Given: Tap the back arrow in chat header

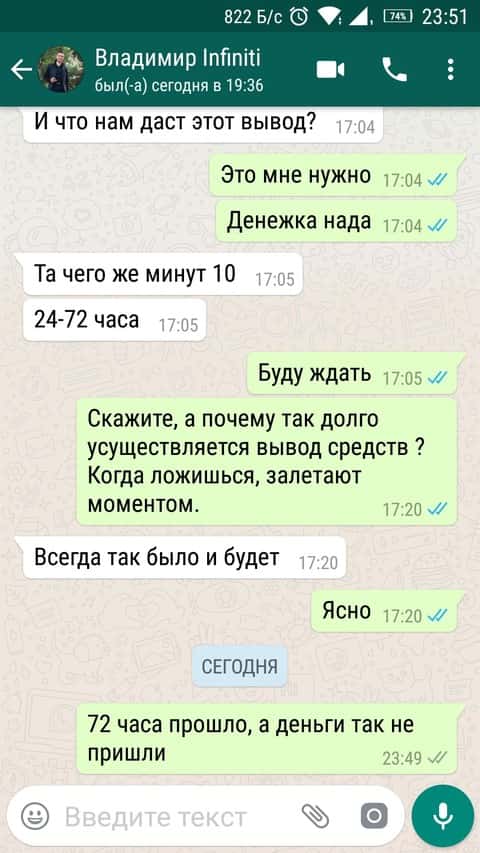Looking at the screenshot, I should 21,70.
